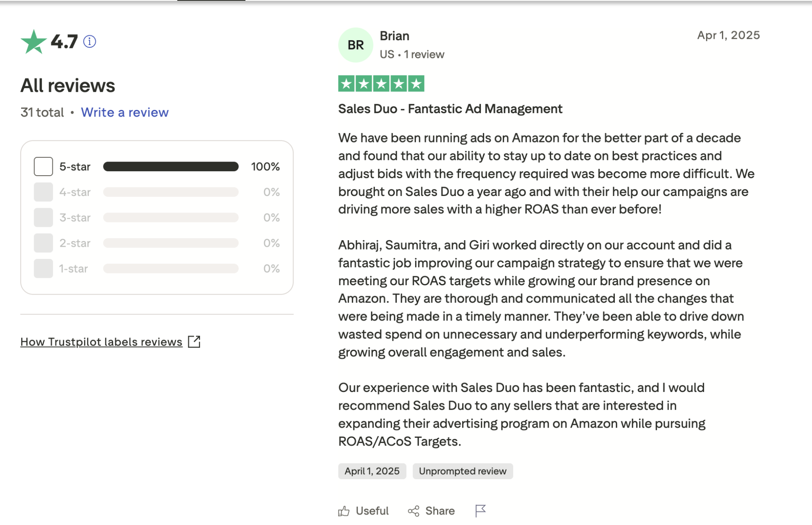Click the five-star rating graphic on the review

pos(381,84)
